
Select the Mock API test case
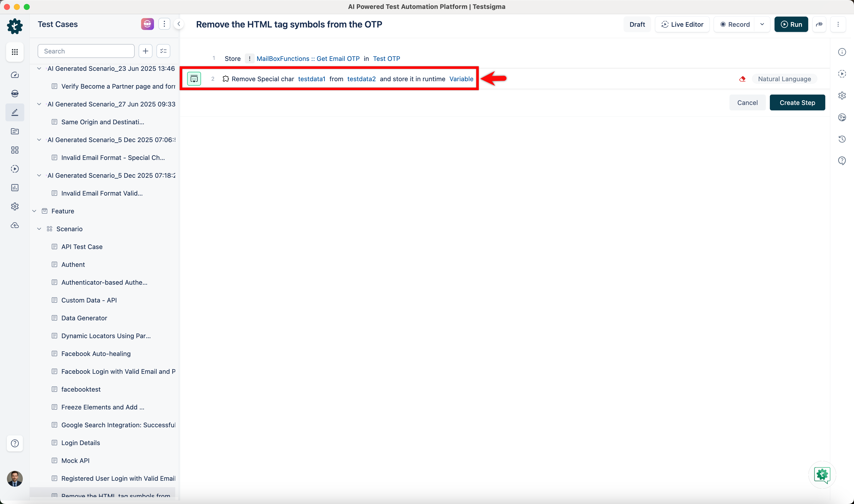pyautogui.click(x=75, y=460)
